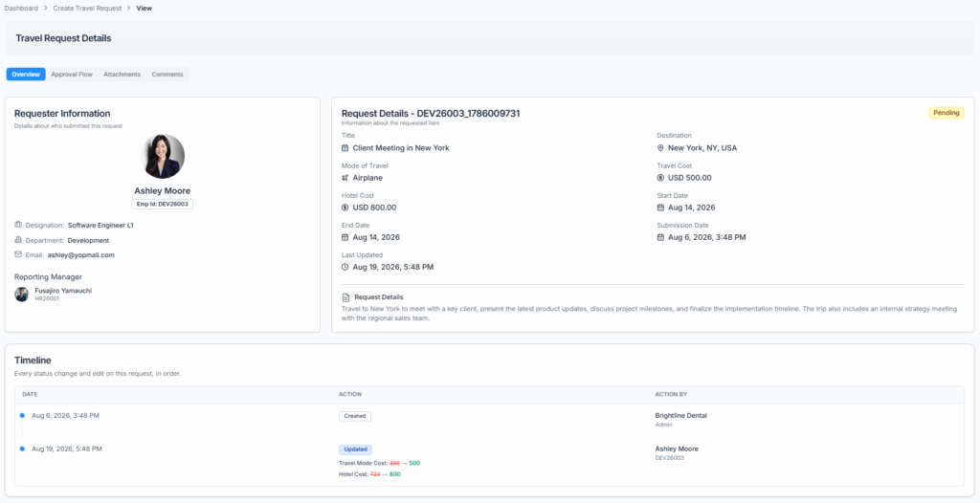Image resolution: width=980 pixels, height=503 pixels.
Task: Open Create Travel Request breadcrumb link
Action: pos(87,8)
